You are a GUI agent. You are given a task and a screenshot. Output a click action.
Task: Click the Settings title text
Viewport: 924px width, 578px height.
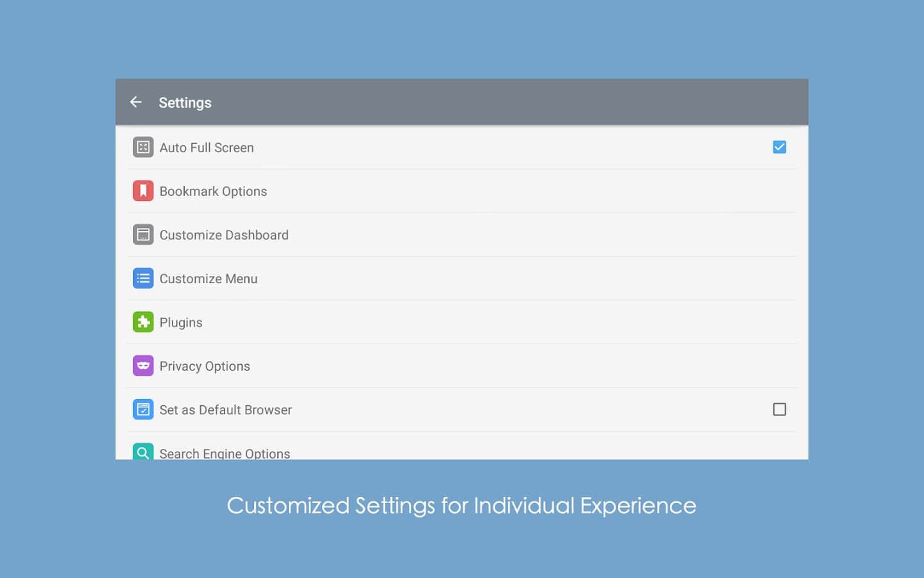pyautogui.click(x=185, y=103)
